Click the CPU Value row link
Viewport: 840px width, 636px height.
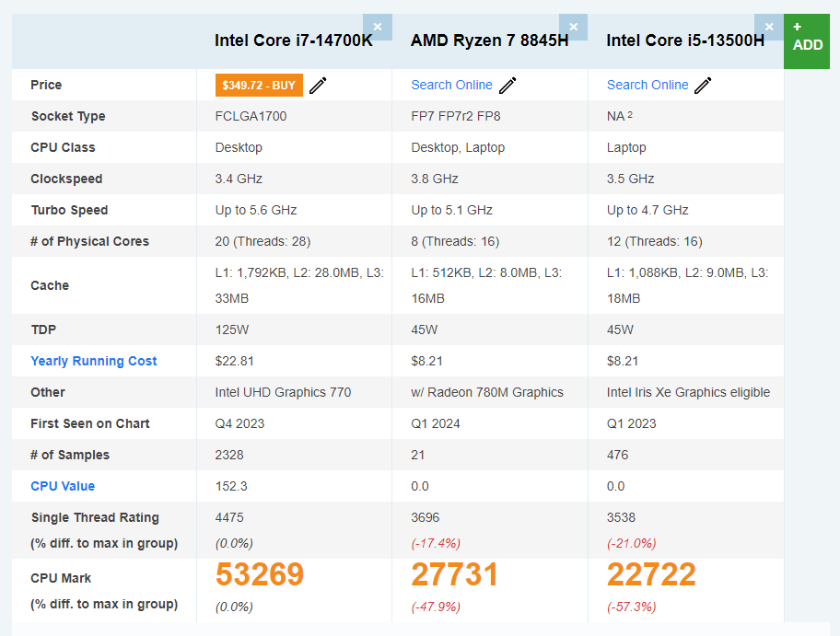tap(63, 486)
